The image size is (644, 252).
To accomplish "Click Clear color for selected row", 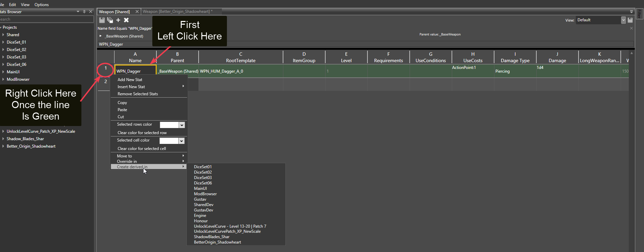I will pyautogui.click(x=142, y=133).
